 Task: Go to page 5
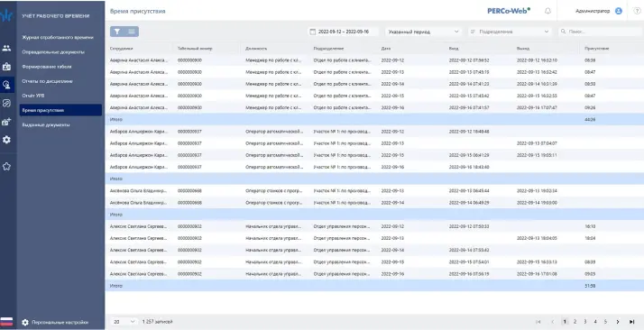tap(605, 322)
